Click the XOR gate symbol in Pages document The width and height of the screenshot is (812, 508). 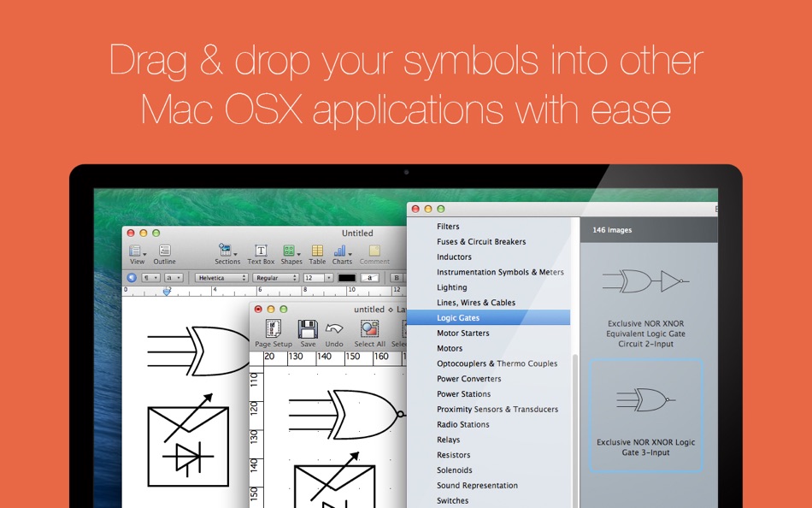pos(199,351)
